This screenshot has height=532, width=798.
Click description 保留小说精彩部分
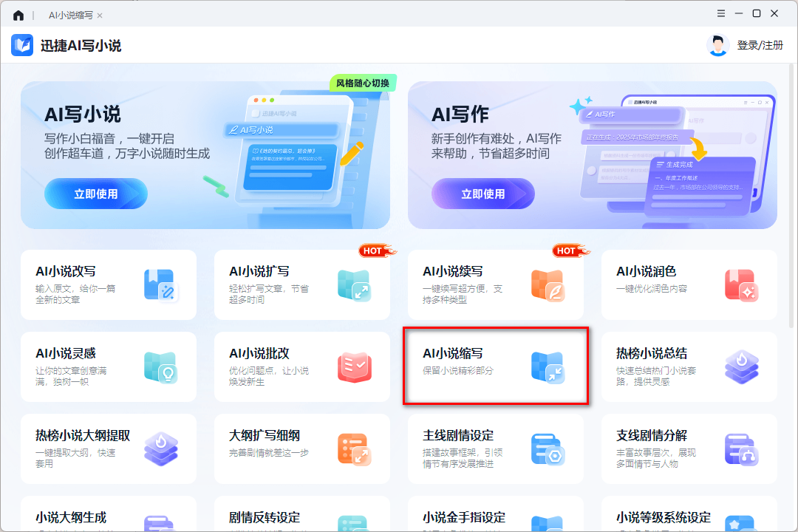click(x=458, y=371)
